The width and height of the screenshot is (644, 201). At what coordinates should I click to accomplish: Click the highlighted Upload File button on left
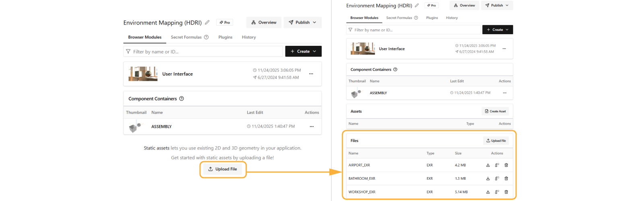[x=223, y=169]
